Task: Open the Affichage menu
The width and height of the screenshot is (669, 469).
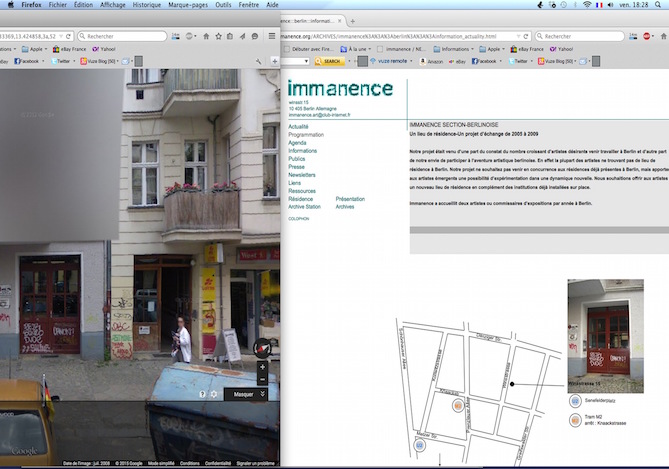Action: coord(113,5)
